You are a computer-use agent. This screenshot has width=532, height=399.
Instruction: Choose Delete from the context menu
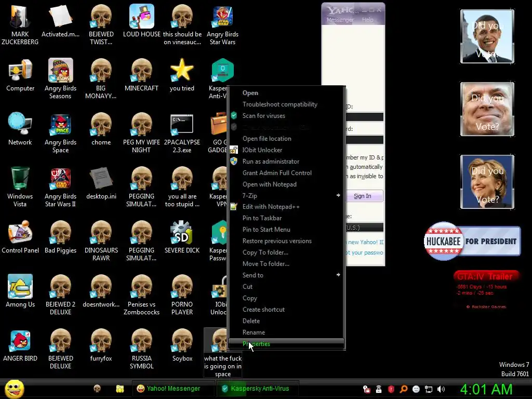[286, 321]
